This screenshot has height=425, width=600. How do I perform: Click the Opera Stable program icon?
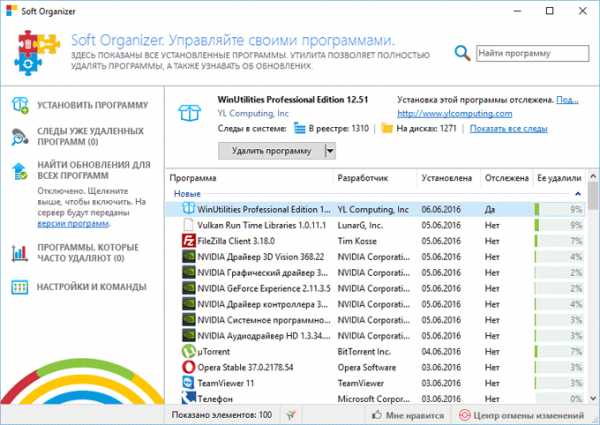(x=188, y=367)
